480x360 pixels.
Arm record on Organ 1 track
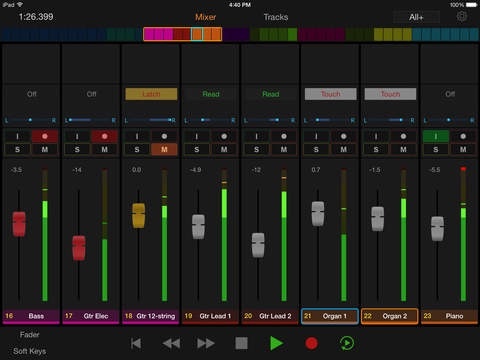(x=343, y=136)
